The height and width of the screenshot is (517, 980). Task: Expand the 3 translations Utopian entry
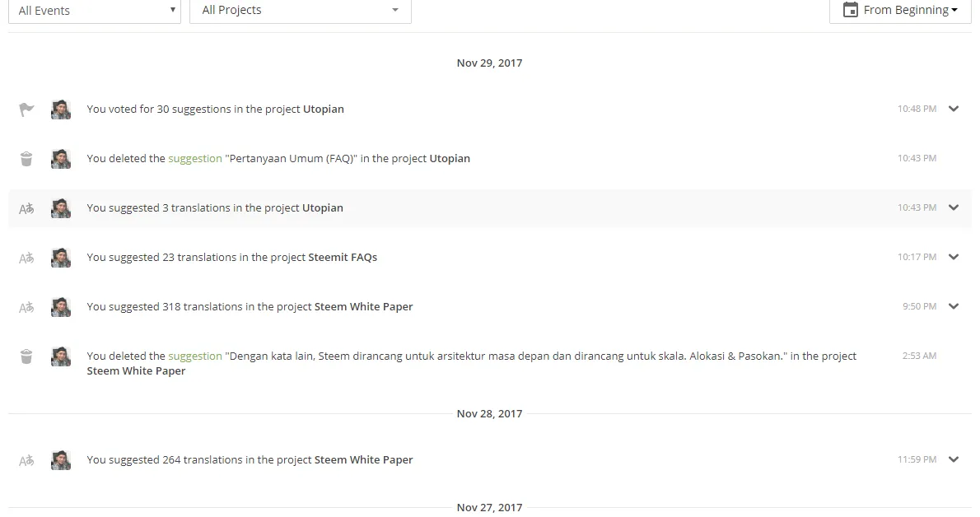[x=953, y=207]
